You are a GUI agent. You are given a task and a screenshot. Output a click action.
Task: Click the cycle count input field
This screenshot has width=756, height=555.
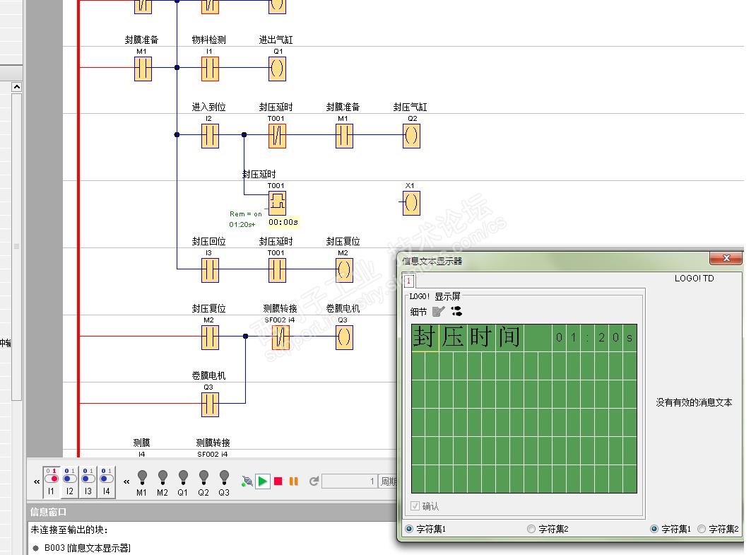[349, 481]
